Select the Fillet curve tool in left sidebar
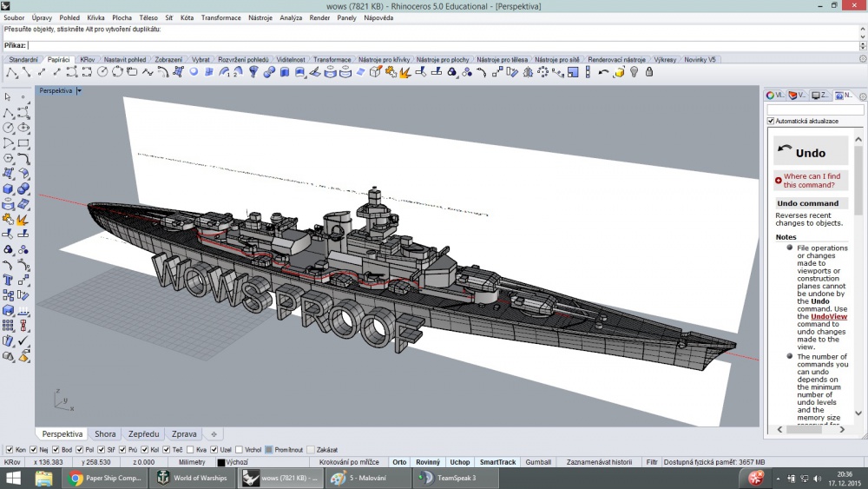This screenshot has width=868, height=489. pos(23,158)
